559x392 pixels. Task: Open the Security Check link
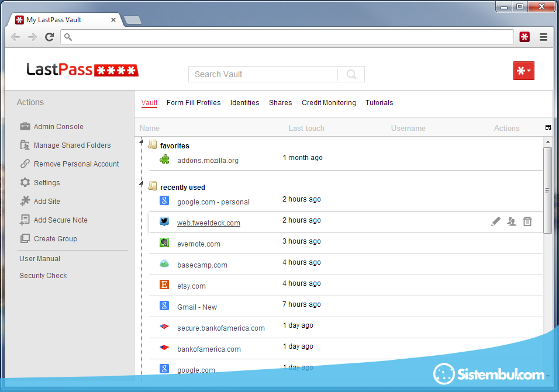(43, 276)
